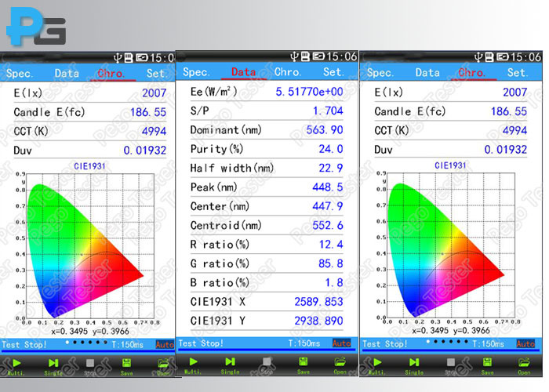
Task: Tap page indicator dots in right panel
Action: click(447, 341)
